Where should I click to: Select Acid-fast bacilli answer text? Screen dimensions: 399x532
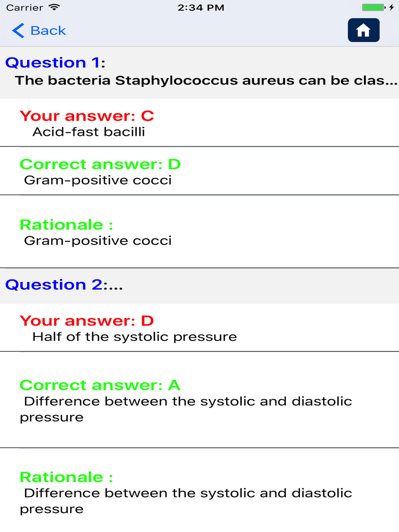(89, 132)
